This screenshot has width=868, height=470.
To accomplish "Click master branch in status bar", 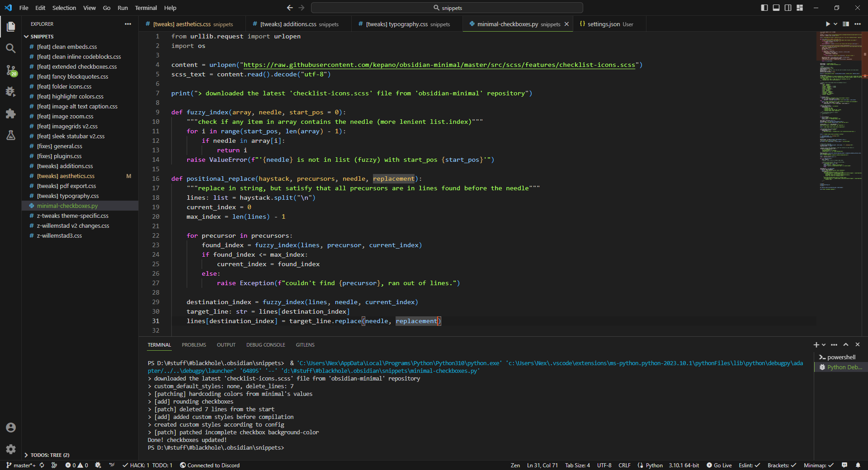I will (x=21, y=465).
